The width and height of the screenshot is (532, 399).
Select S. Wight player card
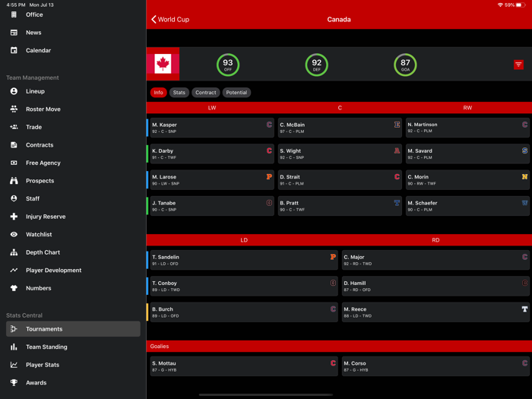[340, 154]
